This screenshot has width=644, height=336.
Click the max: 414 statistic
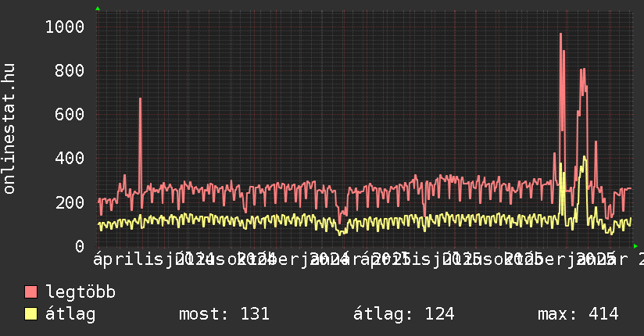pyautogui.click(x=578, y=314)
